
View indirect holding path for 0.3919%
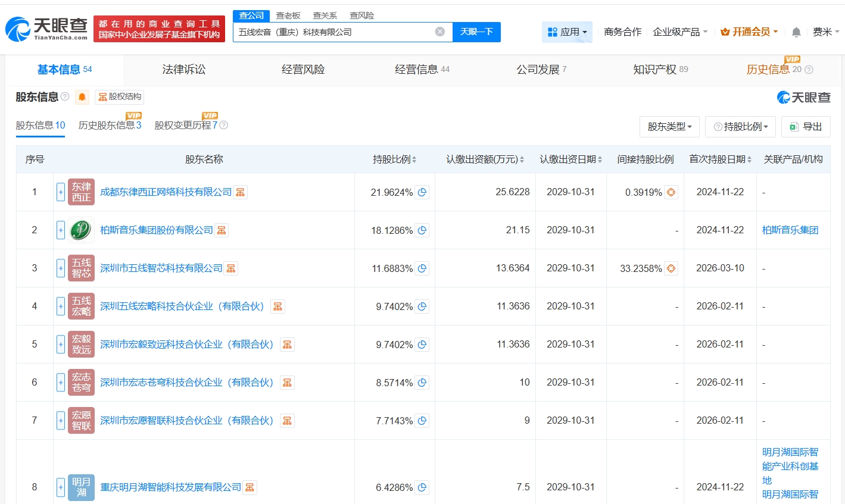pos(671,192)
